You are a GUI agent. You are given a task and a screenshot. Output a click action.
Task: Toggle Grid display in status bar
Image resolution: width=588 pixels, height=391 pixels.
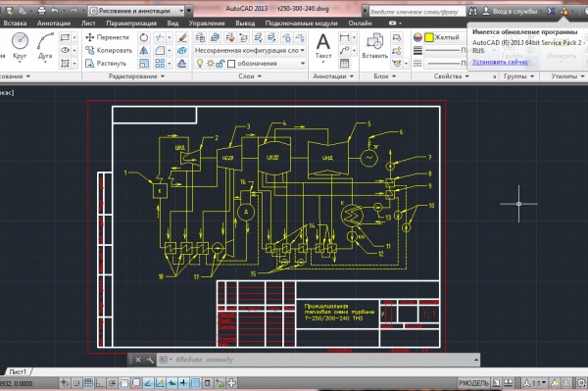click(88, 383)
